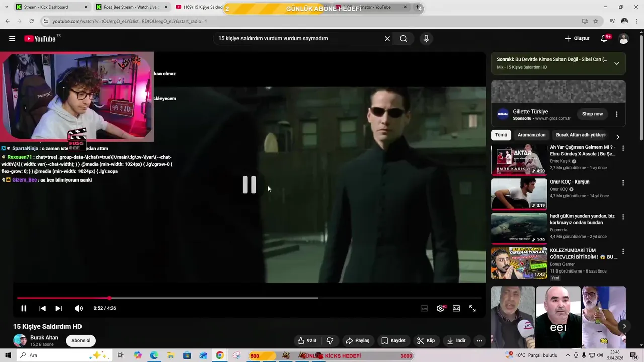Switch to theater mode
The height and width of the screenshot is (362, 644).
456,308
